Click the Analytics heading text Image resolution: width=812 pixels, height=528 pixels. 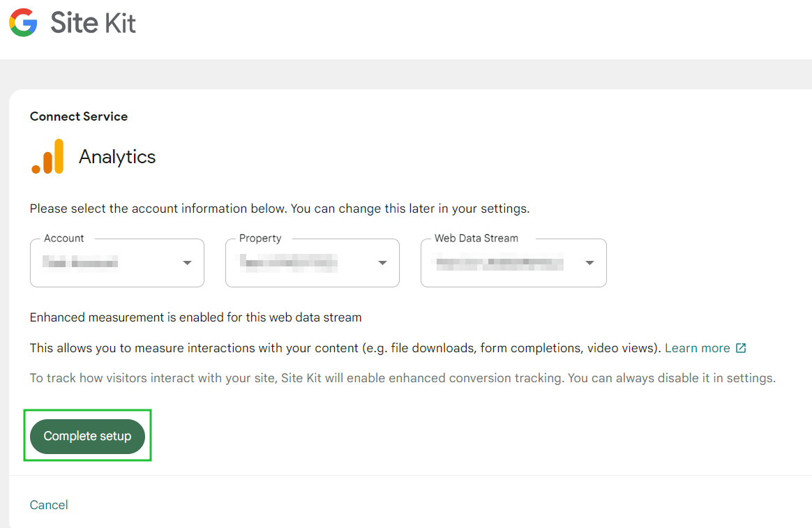pos(117,157)
